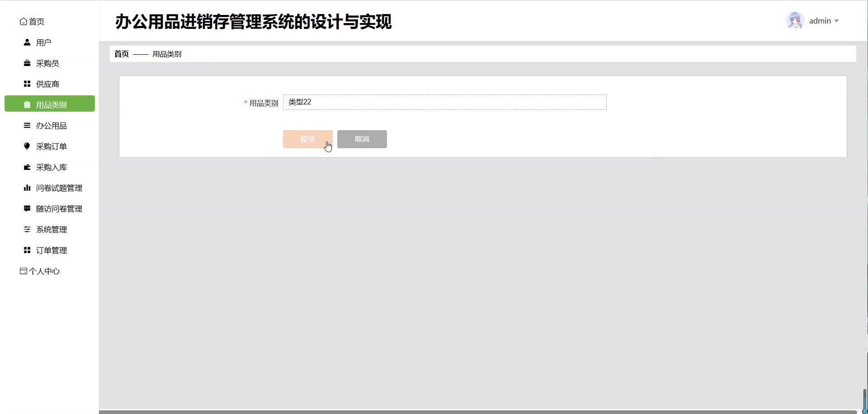The image size is (868, 414).
Task: Click the chat icon beside 随访问卷管理
Action: point(27,208)
